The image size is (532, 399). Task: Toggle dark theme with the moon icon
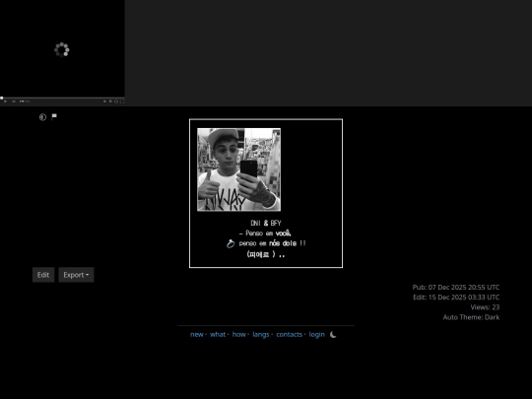333,335
